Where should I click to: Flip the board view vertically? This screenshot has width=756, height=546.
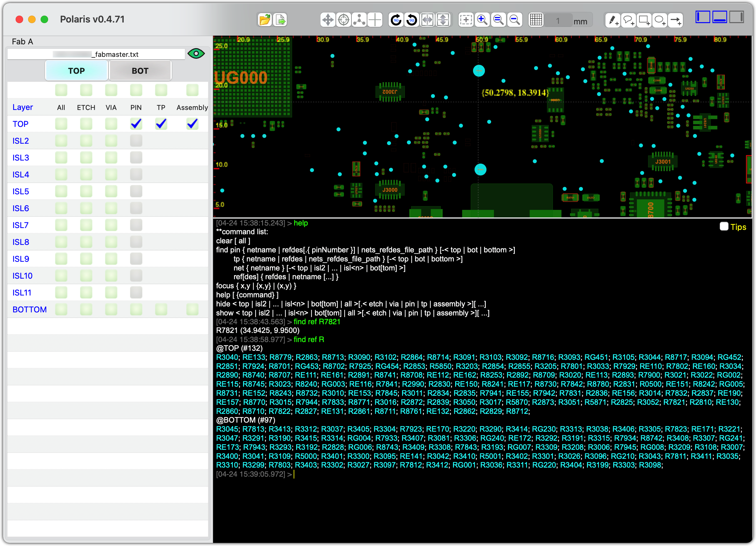click(x=443, y=20)
